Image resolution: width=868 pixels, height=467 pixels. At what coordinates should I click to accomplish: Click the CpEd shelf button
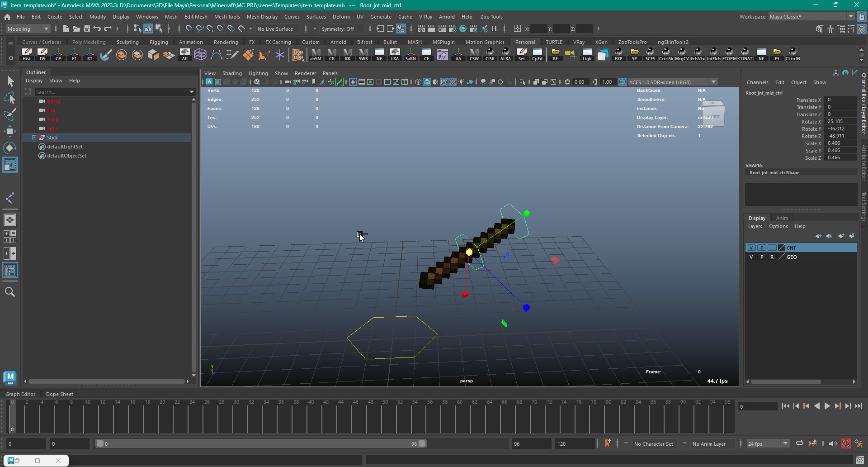point(537,54)
